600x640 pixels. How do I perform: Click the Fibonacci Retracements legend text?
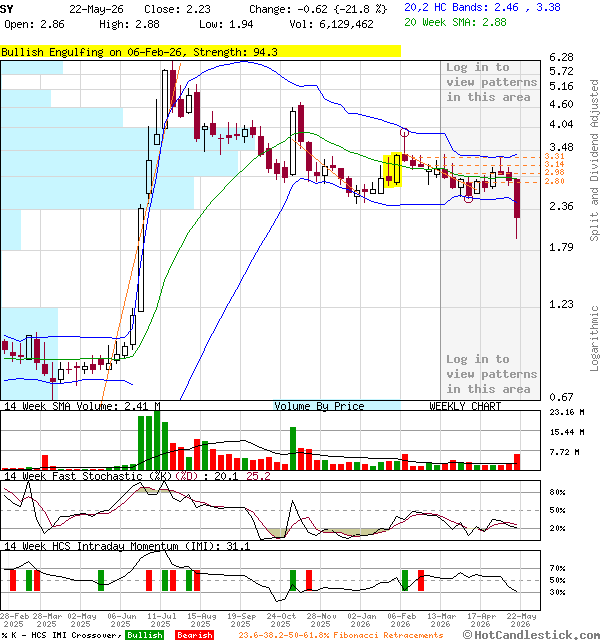341,635
